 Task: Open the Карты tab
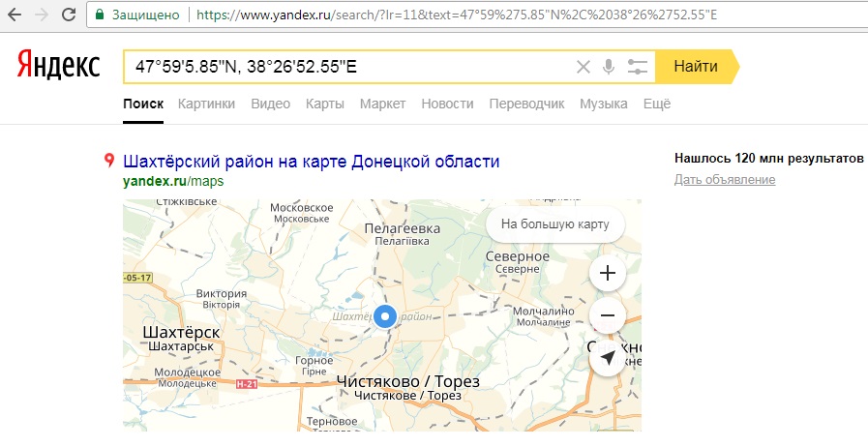pyautogui.click(x=324, y=104)
